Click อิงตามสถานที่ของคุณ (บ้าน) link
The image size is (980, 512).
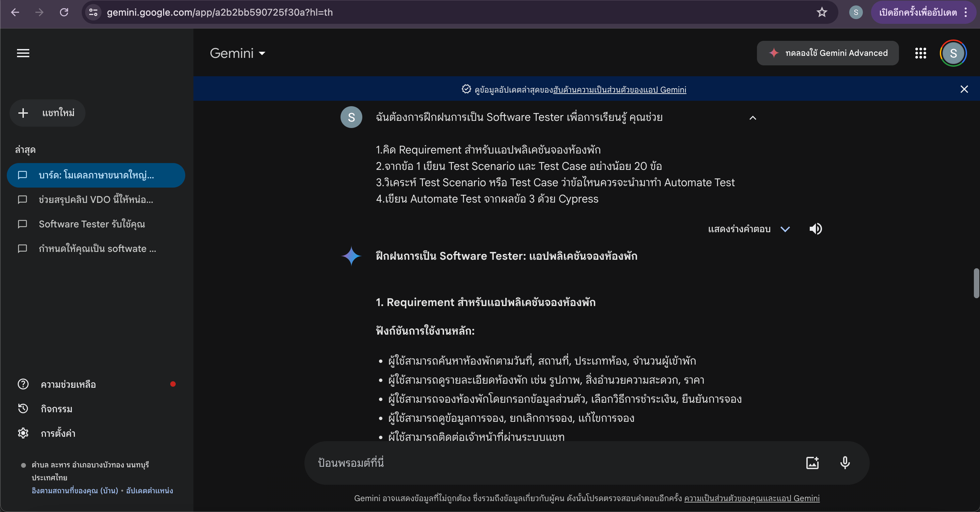[x=75, y=490]
